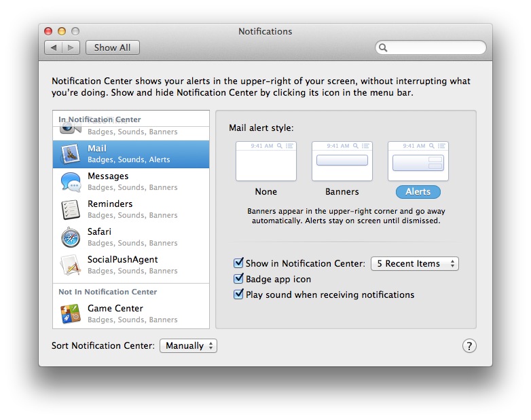The height and width of the screenshot is (420, 531).
Task: Choose the Banners label under alert styles
Action: [342, 192]
